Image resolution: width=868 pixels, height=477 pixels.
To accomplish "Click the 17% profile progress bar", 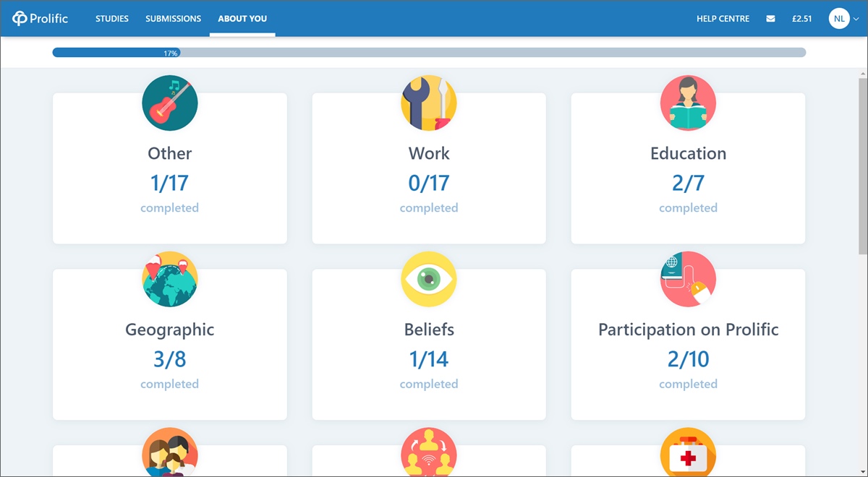I will [429, 53].
